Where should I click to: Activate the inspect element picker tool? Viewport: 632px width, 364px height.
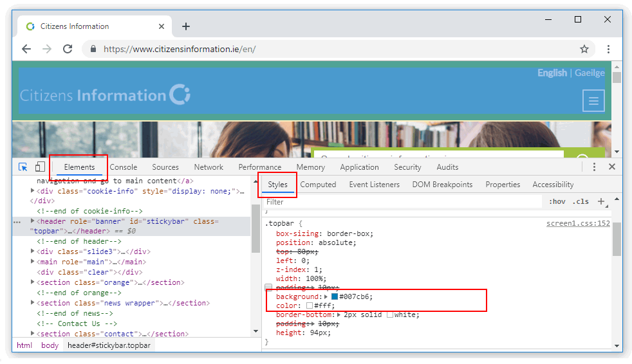(23, 167)
